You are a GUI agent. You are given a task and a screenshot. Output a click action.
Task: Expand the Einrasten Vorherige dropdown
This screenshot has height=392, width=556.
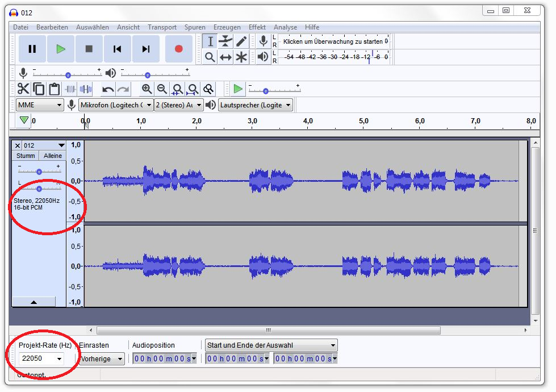102,358
